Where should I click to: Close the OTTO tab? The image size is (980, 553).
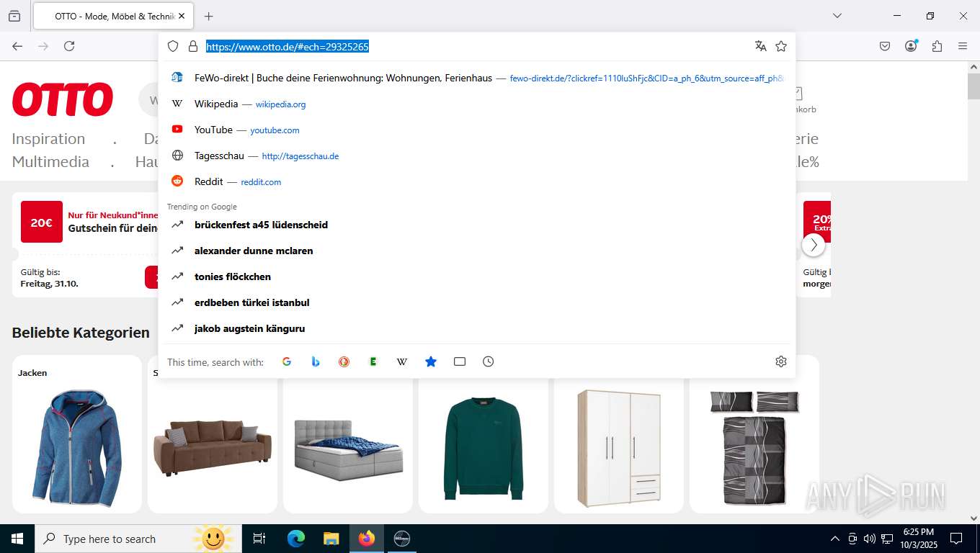pyautogui.click(x=181, y=16)
